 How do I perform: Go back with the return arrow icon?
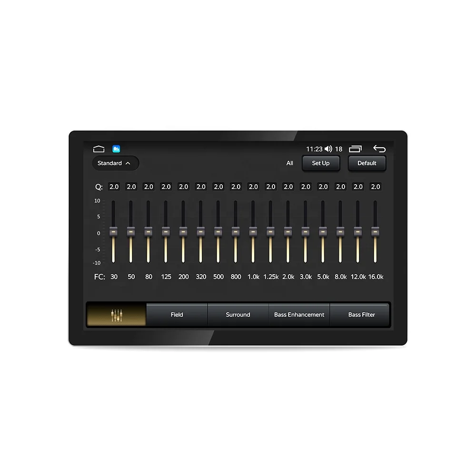tap(379, 149)
